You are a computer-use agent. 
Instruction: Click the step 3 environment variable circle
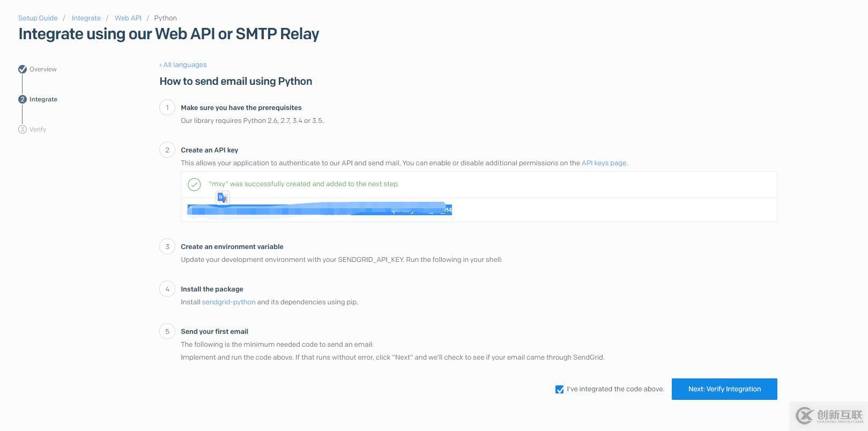pyautogui.click(x=167, y=247)
